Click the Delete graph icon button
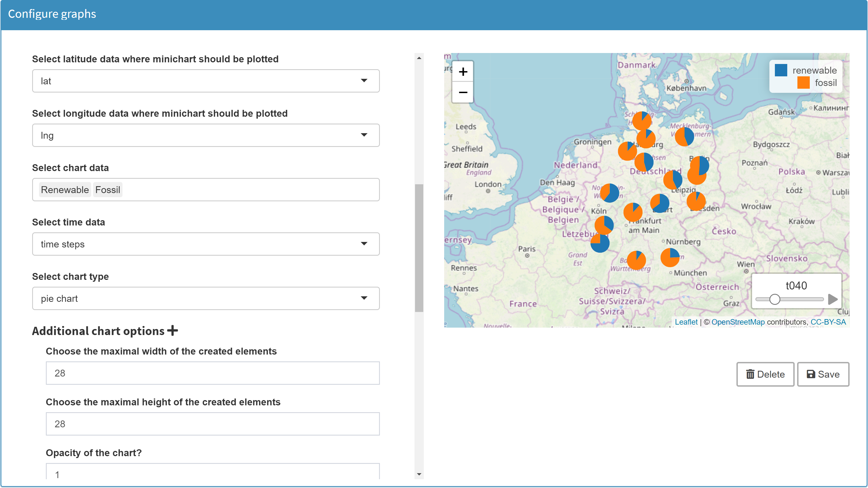The image size is (868, 488). pos(766,374)
